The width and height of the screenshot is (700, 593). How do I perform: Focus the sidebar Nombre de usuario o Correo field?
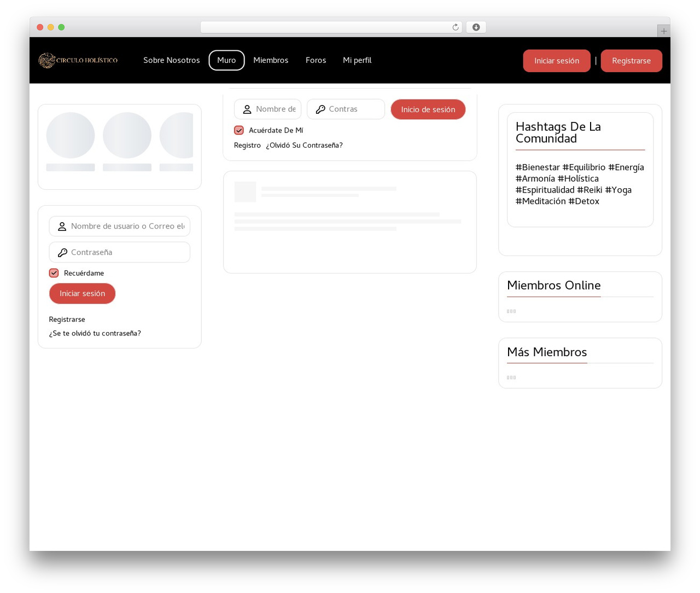click(120, 226)
